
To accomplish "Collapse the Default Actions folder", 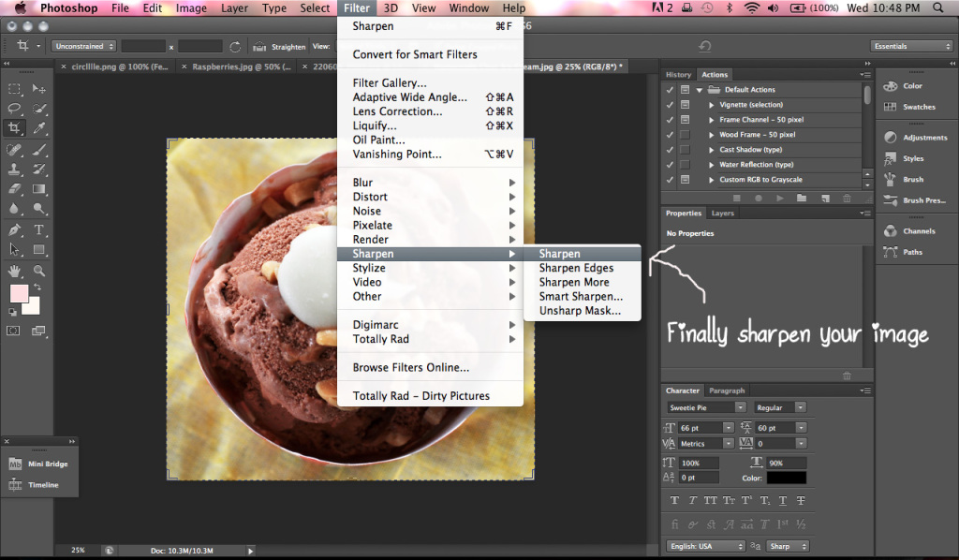I will 699,90.
